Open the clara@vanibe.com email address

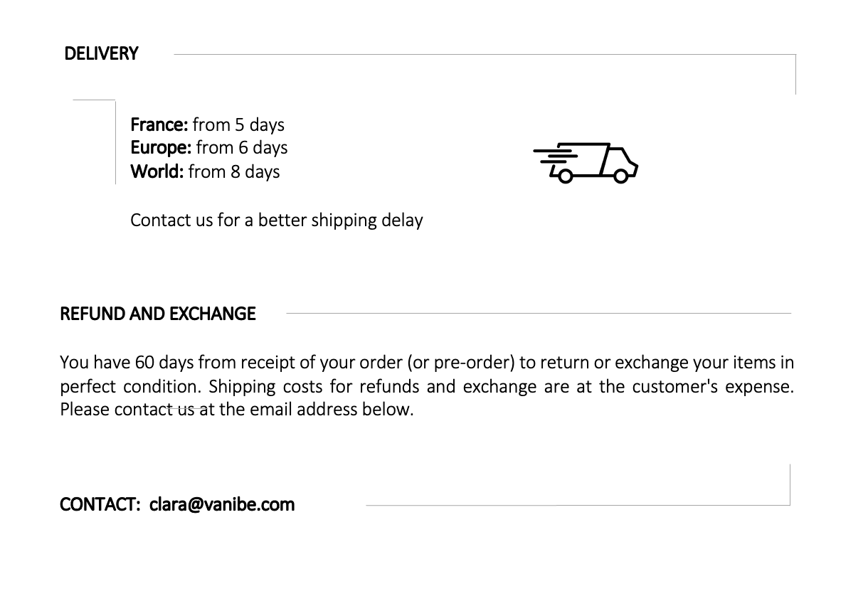pos(222,504)
